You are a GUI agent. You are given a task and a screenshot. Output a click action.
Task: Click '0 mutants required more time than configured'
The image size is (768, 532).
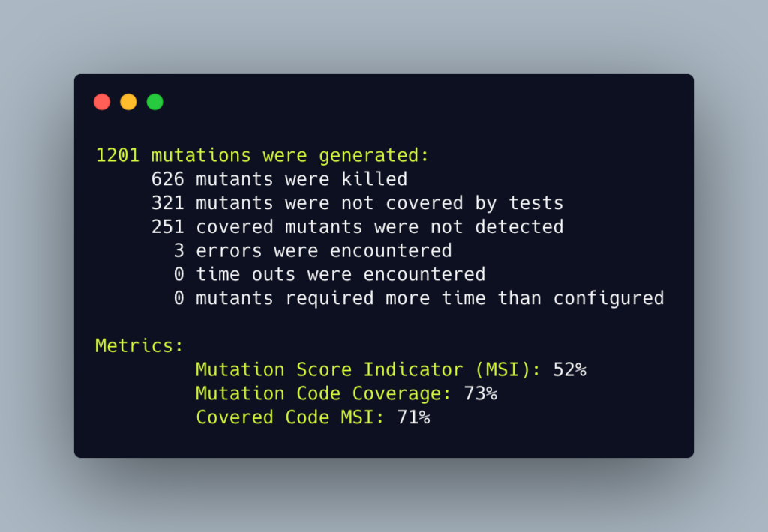(x=418, y=298)
